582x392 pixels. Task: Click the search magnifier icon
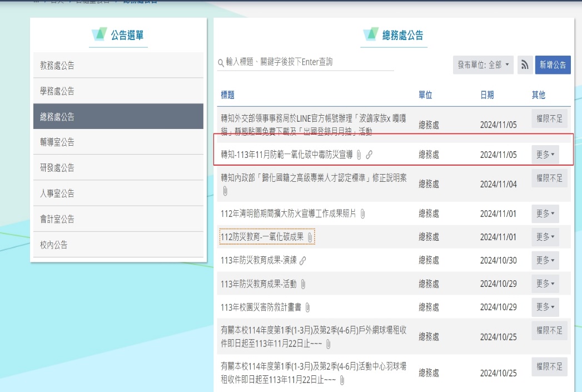click(221, 63)
